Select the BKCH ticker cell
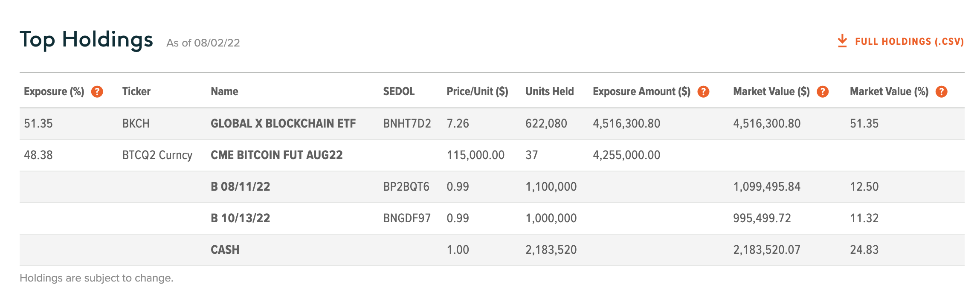Image resolution: width=980 pixels, height=302 pixels. 136,124
